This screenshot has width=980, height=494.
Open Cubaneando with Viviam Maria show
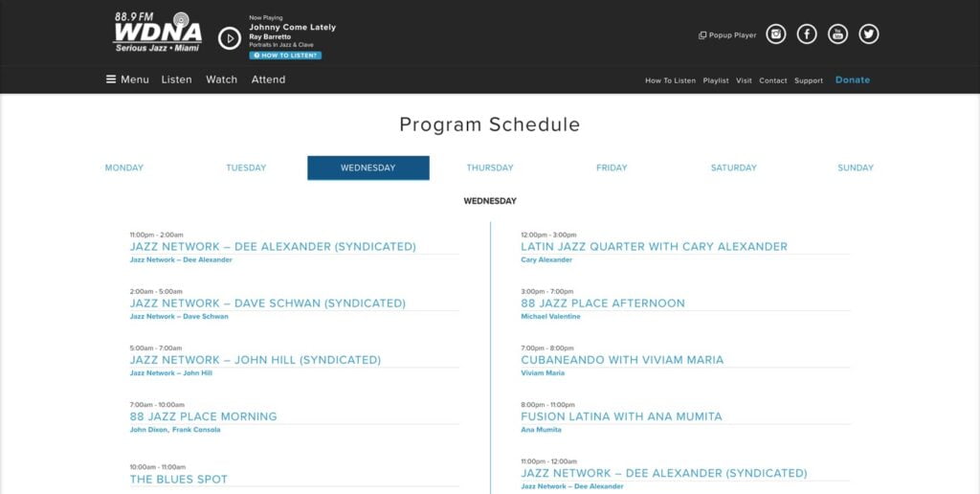click(622, 360)
